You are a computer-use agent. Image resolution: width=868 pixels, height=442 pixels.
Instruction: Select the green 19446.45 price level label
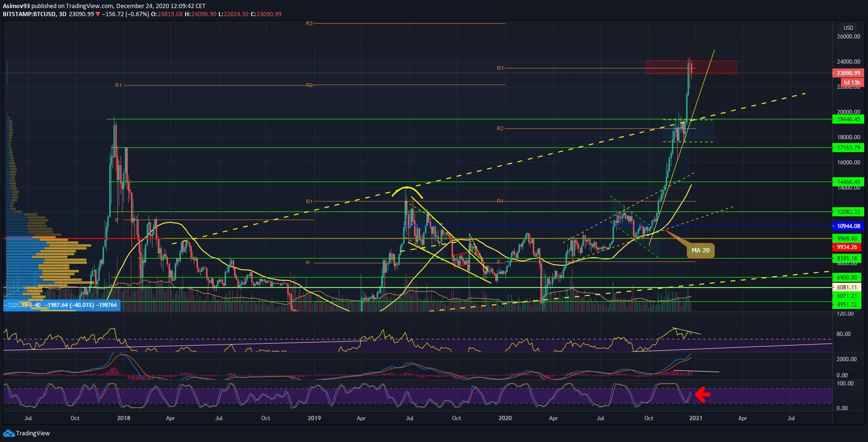pos(848,119)
